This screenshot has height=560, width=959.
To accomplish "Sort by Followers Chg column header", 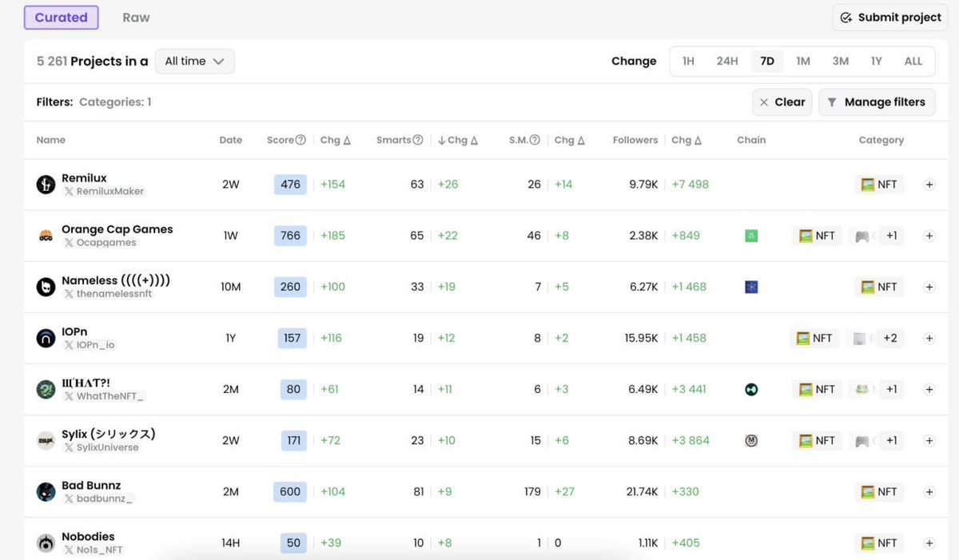I will [686, 140].
